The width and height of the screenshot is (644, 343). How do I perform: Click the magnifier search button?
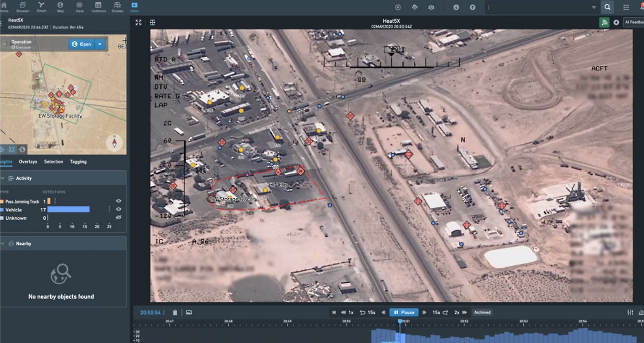[607, 7]
